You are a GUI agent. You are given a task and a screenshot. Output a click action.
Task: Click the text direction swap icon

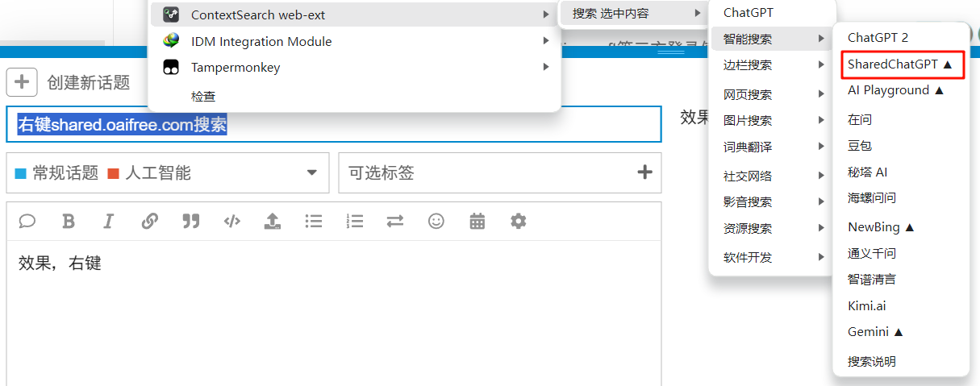pyautogui.click(x=395, y=221)
